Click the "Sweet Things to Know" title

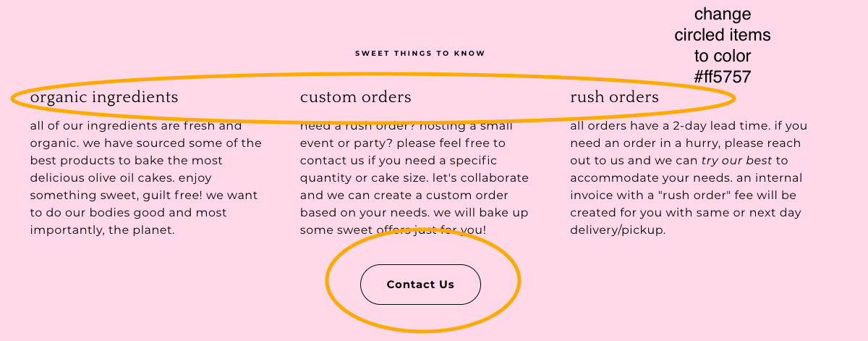click(420, 54)
